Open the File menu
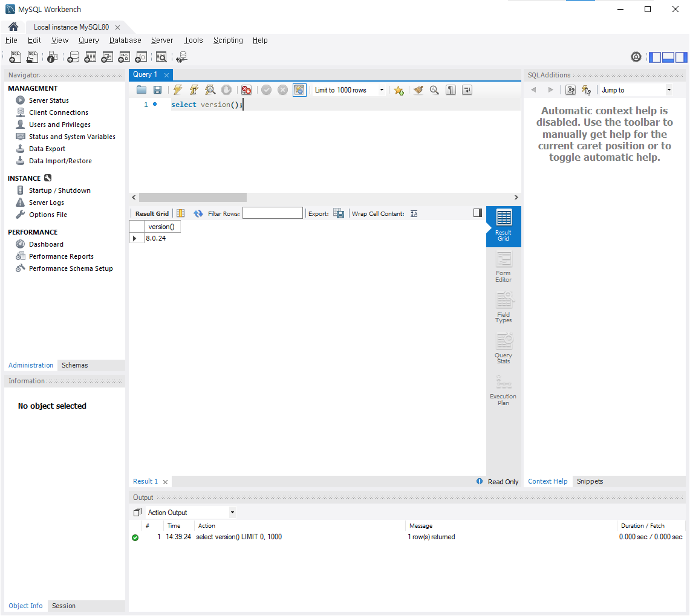This screenshot has height=616, width=690. tap(11, 40)
